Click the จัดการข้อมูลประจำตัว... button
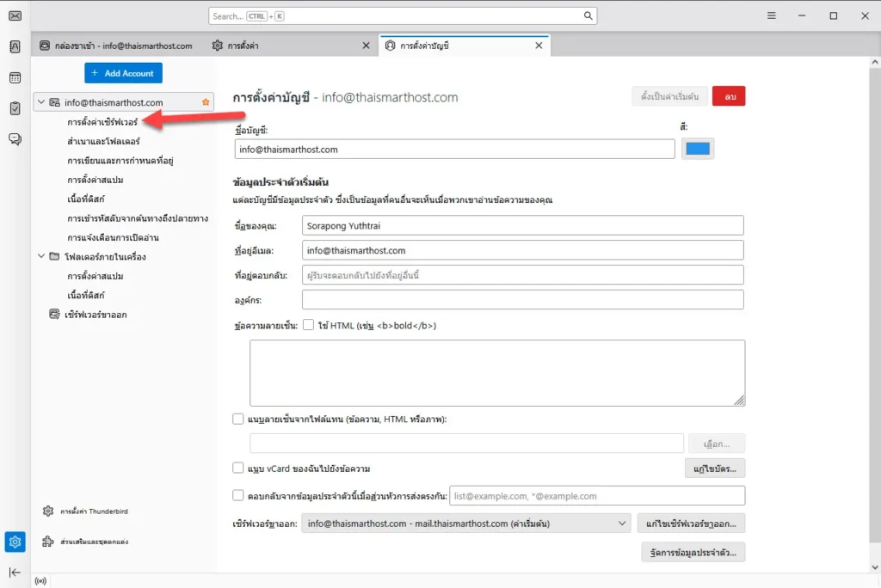Screen dimensions: 881x588 click(693, 552)
